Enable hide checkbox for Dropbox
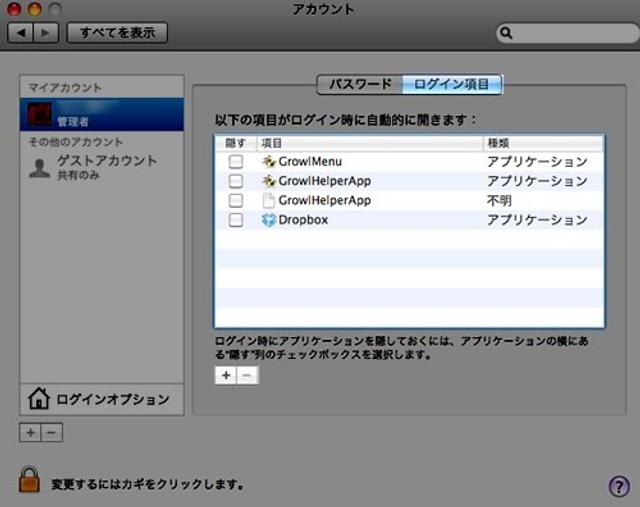640x507 pixels. coord(235,220)
